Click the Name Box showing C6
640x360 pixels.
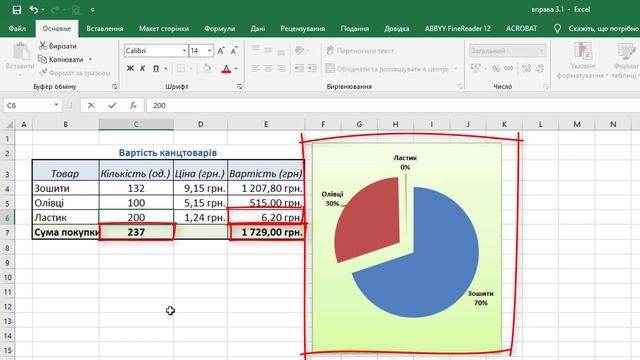pyautogui.click(x=28, y=105)
